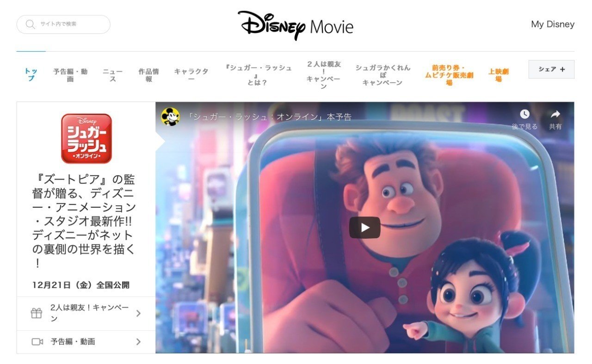Open 作品情報 navigation item
Viewport: 592px width, 364px height.
pos(148,75)
